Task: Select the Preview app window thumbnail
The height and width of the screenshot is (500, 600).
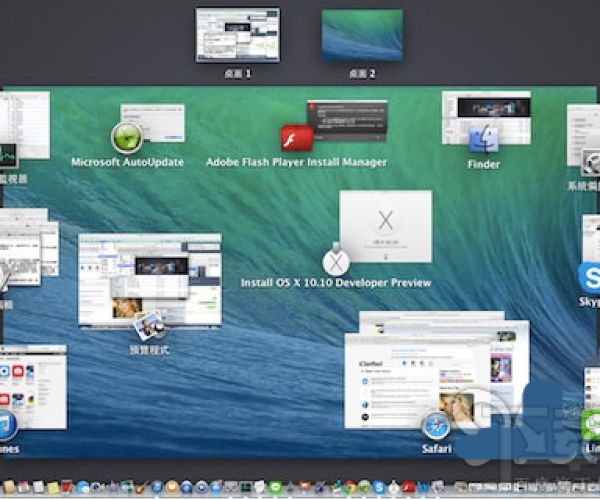Action: (150, 280)
